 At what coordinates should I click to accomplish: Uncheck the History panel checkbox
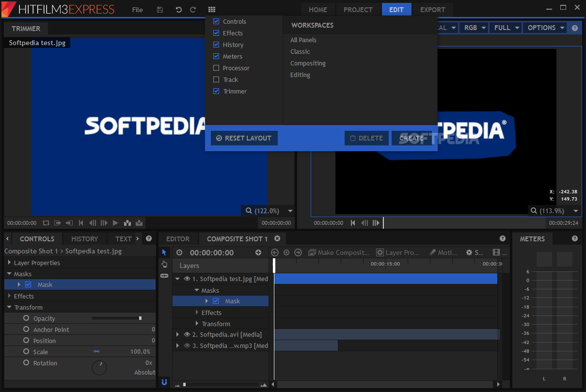click(216, 45)
